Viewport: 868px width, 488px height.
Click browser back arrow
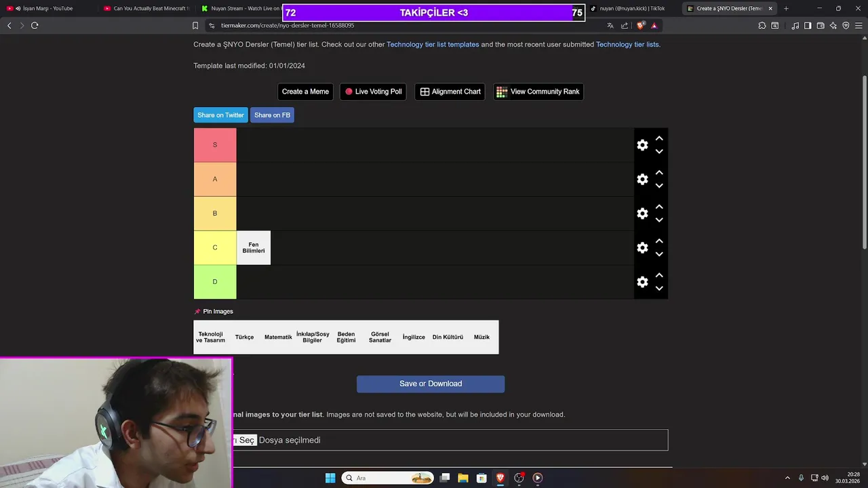[x=9, y=25]
